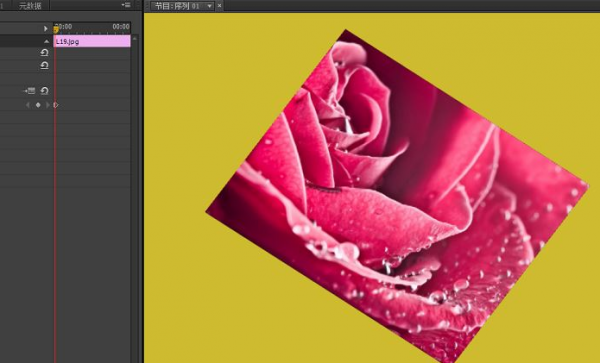
Task: Switch to the 元数据 tab
Action: coord(30,6)
